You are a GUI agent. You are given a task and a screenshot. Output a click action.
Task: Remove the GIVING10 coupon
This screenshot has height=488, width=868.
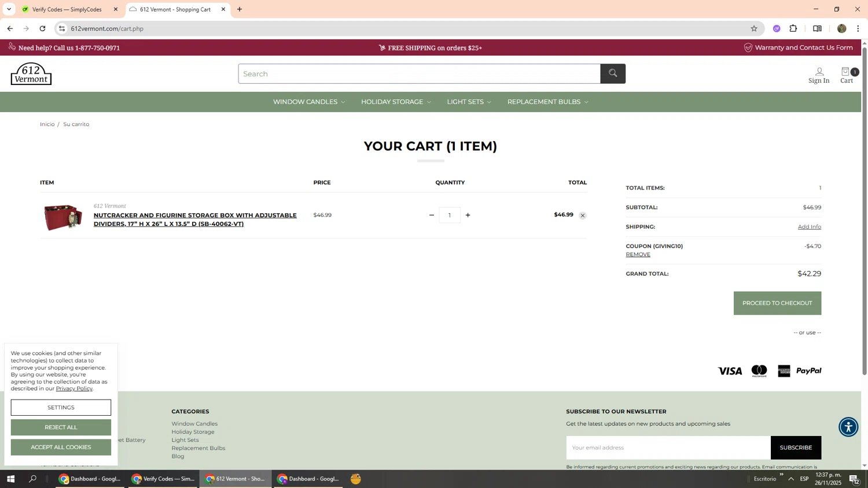pos(638,254)
